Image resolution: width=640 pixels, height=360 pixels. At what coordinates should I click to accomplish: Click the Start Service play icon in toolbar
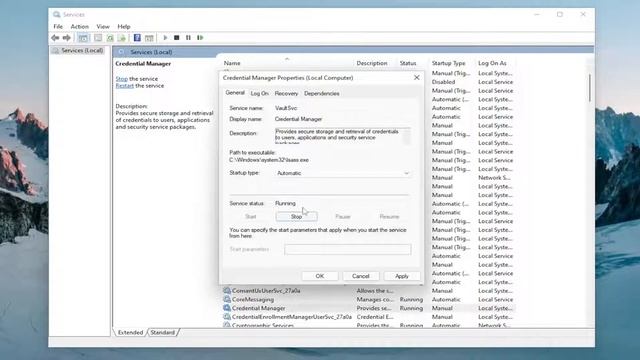[165, 38]
